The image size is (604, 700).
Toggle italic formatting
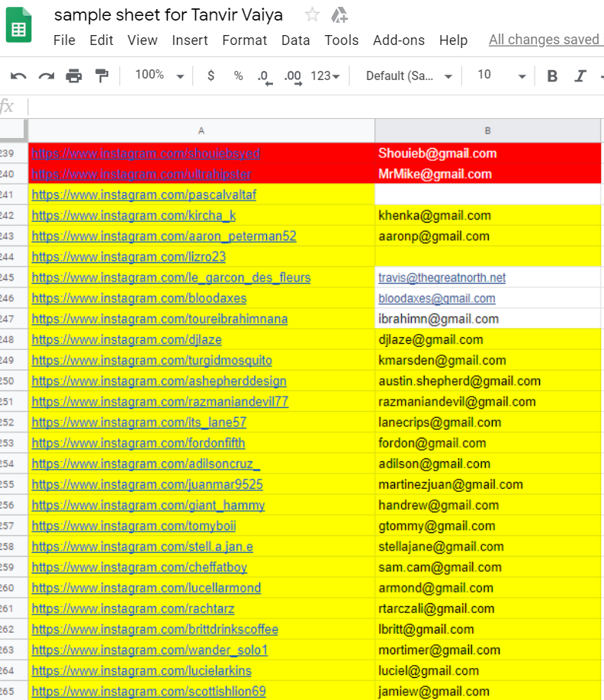pyautogui.click(x=580, y=76)
